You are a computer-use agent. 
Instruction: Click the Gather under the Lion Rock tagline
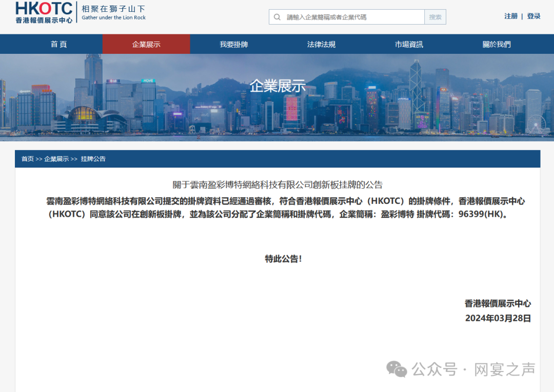pyautogui.click(x=113, y=17)
